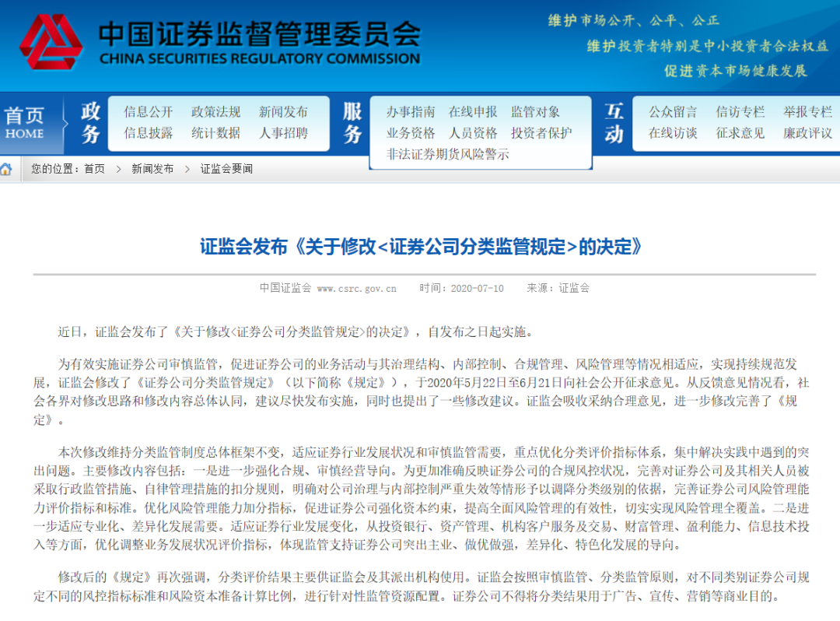
Task: Open 信息披露 menu link
Action: (149, 133)
